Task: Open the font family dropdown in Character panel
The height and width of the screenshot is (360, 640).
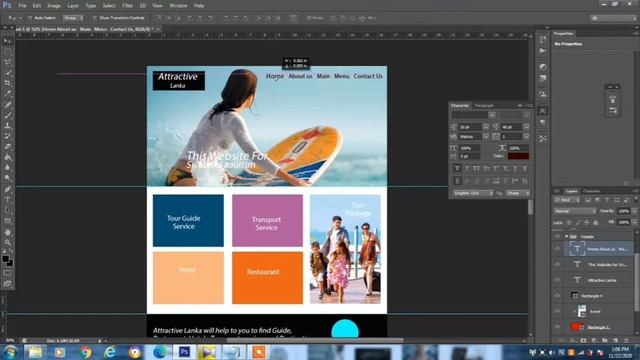Action: coord(492,115)
